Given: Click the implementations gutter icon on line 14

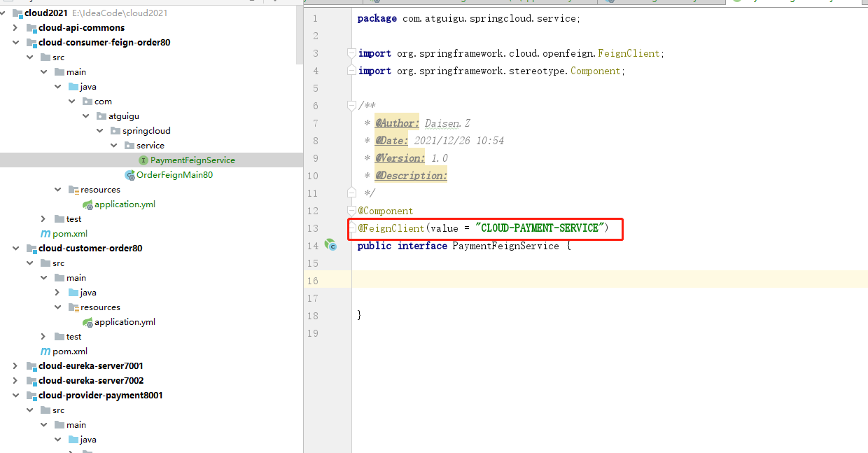Looking at the screenshot, I should 330,245.
